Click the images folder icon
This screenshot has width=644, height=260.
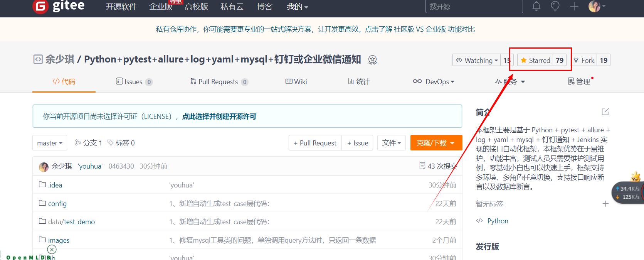(42, 240)
